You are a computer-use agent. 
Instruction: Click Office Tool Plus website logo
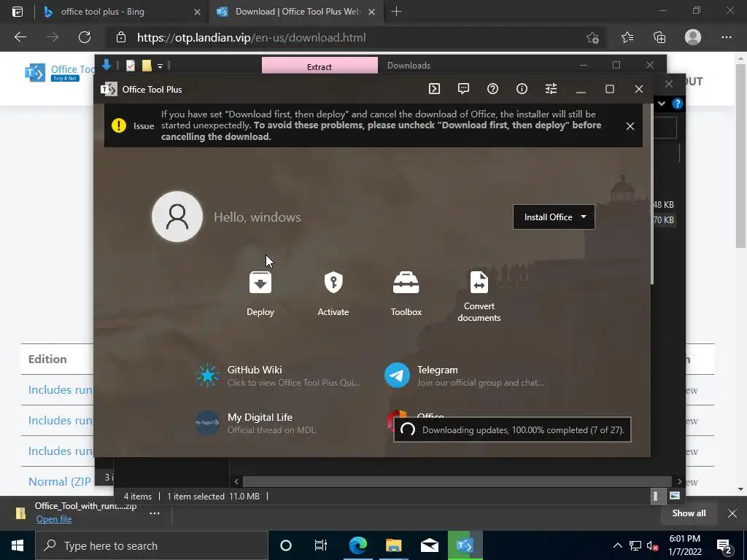click(x=60, y=72)
